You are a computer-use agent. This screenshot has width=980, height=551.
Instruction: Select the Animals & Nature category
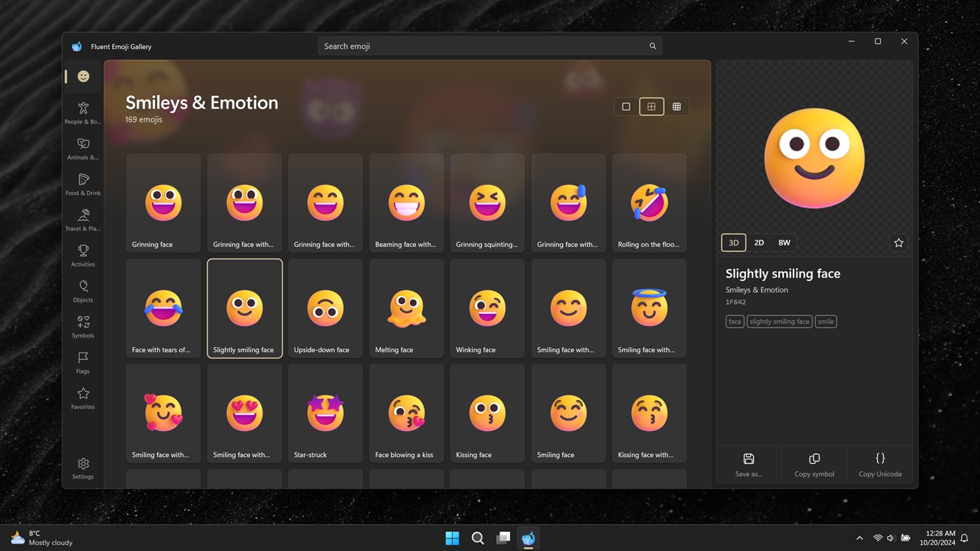pyautogui.click(x=83, y=149)
